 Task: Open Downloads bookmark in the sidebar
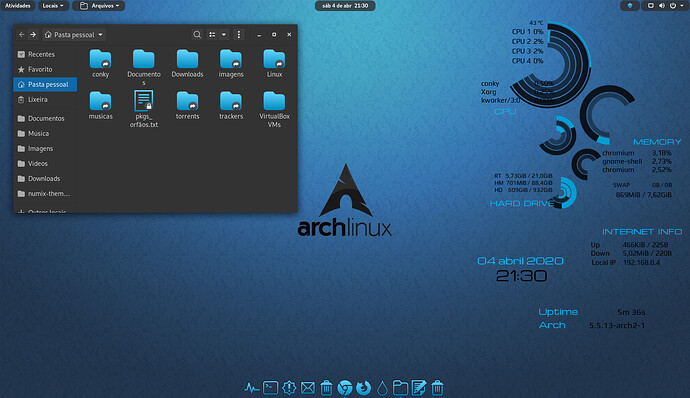[45, 178]
